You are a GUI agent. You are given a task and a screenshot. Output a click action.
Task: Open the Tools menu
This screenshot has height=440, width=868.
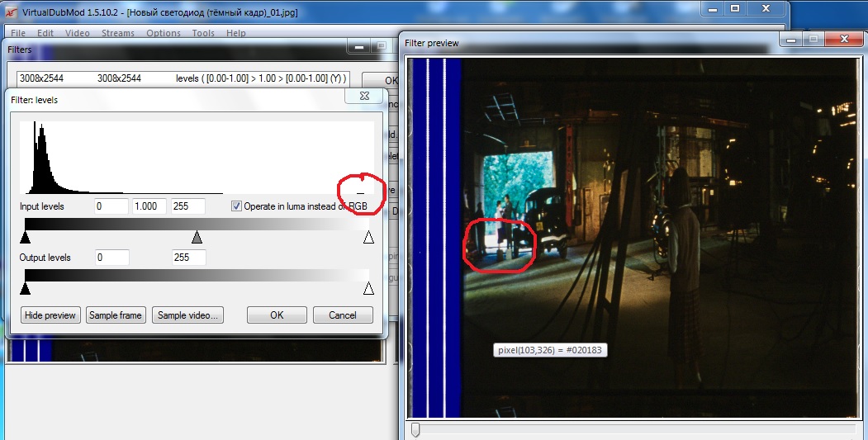pyautogui.click(x=203, y=33)
